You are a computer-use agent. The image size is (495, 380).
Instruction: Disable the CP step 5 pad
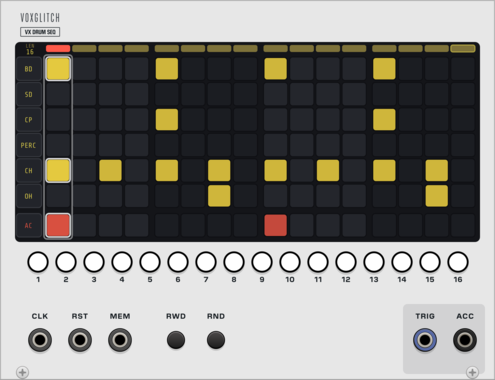coord(167,120)
